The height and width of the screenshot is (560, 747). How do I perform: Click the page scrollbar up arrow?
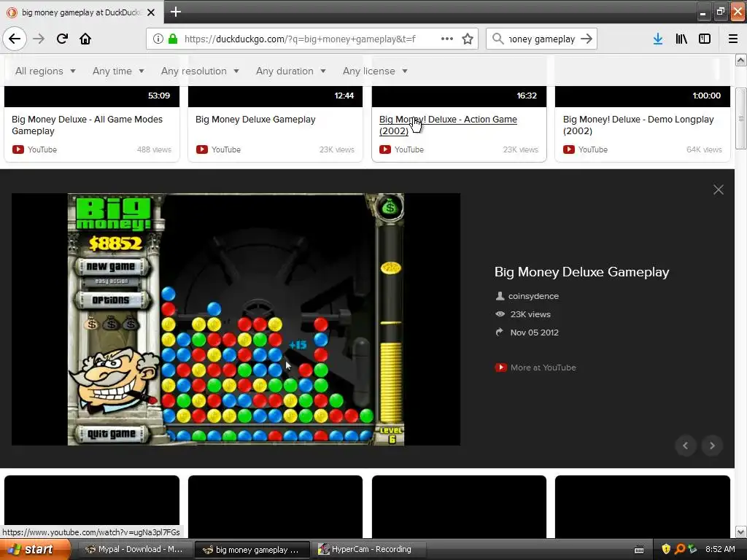[741, 60]
